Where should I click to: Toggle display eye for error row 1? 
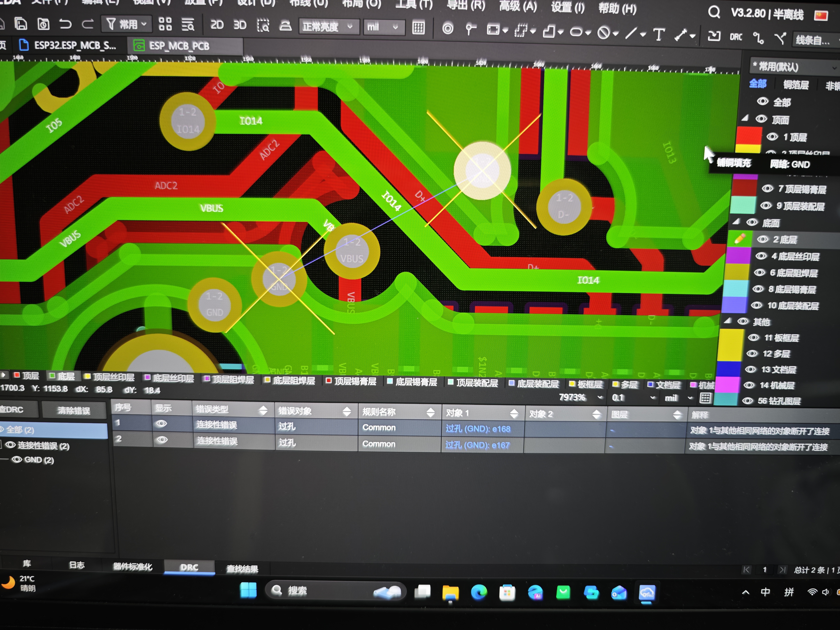pos(161,423)
